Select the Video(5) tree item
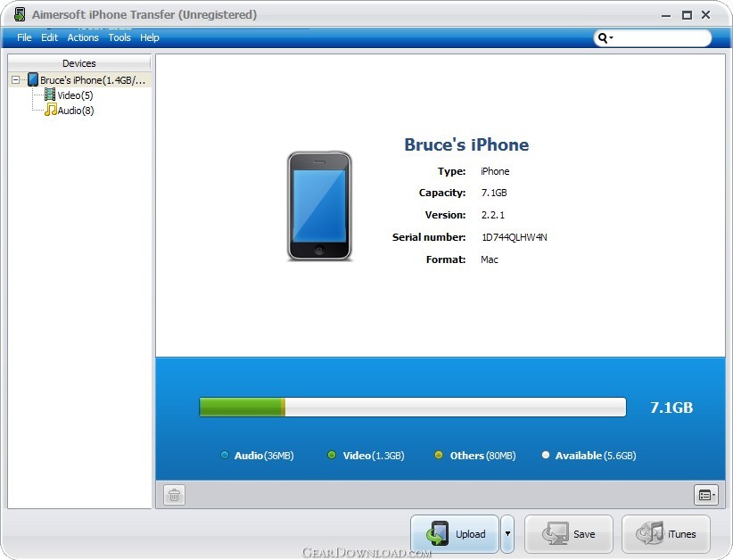The image size is (733, 560). click(x=75, y=95)
